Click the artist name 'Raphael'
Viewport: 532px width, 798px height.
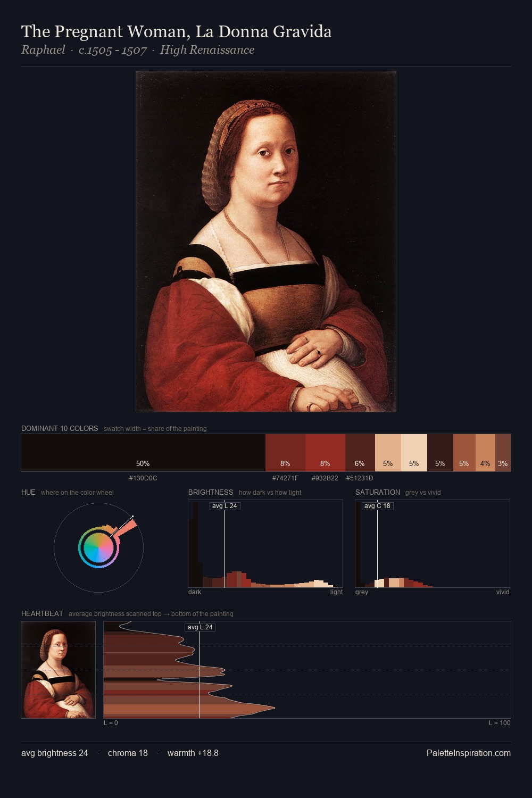point(43,50)
